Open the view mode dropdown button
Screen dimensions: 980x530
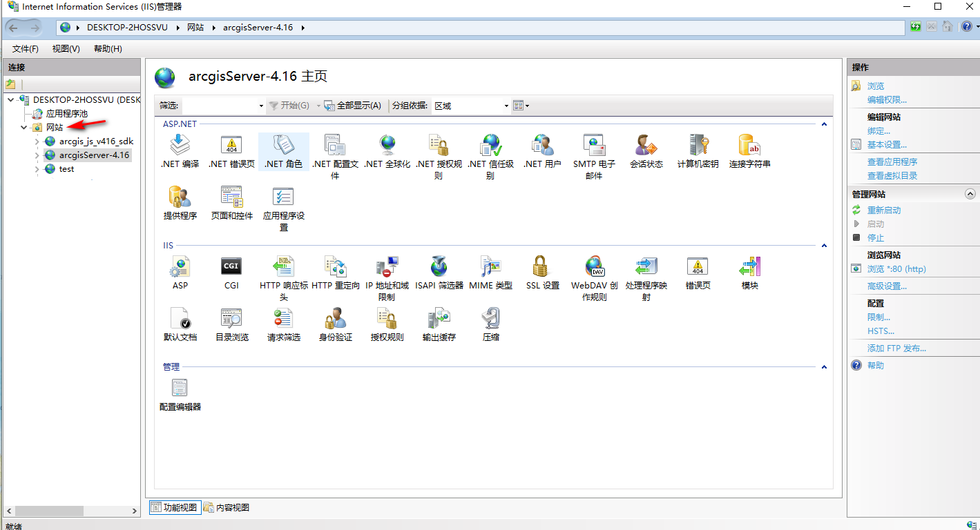pos(521,106)
